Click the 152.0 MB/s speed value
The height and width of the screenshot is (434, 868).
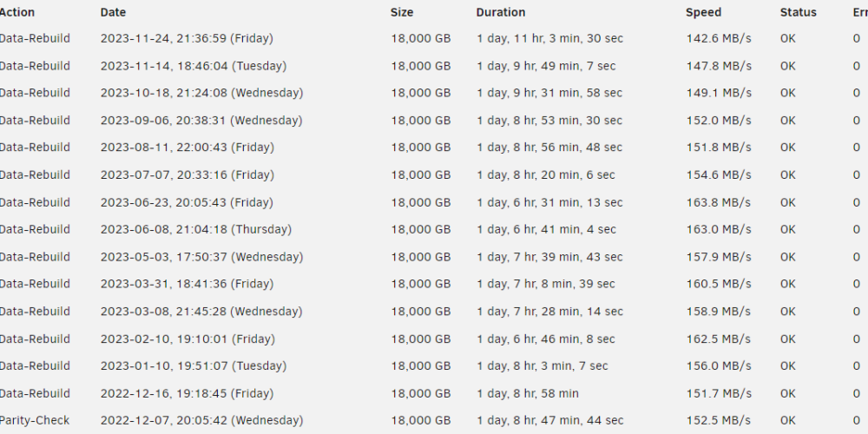(719, 120)
